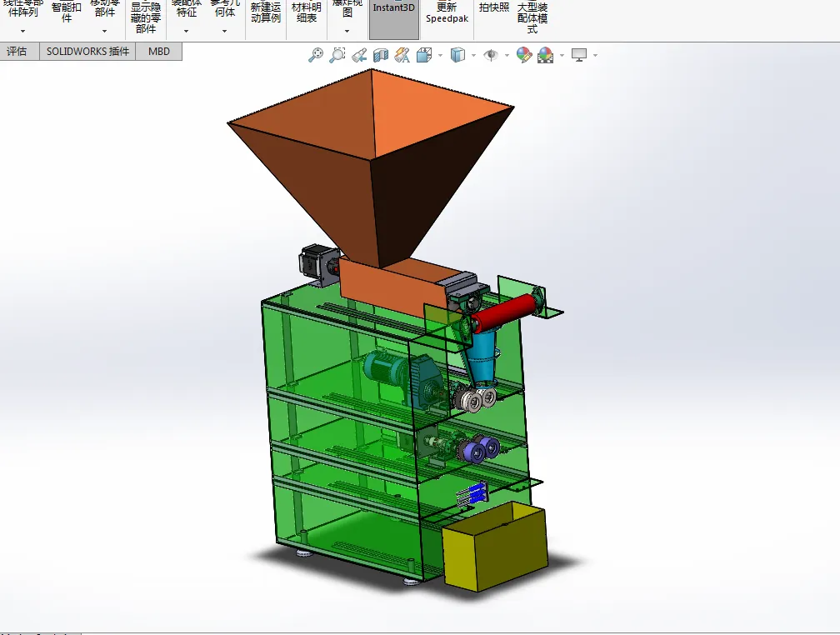Toggle the Section View icon
Screen dimensions: 840x635
[x=380, y=55]
